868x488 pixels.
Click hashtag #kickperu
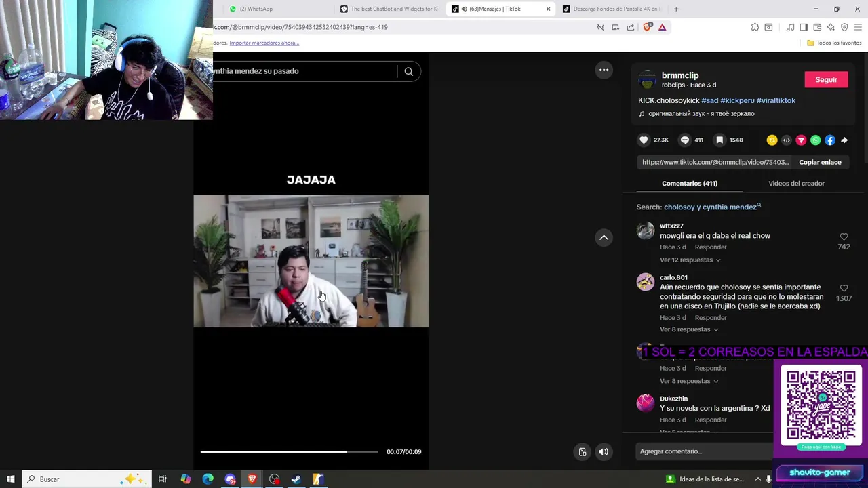click(x=737, y=100)
